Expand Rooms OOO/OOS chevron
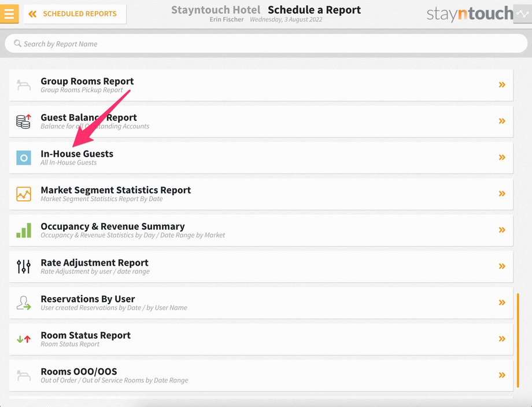This screenshot has width=532, height=407. 502,375
